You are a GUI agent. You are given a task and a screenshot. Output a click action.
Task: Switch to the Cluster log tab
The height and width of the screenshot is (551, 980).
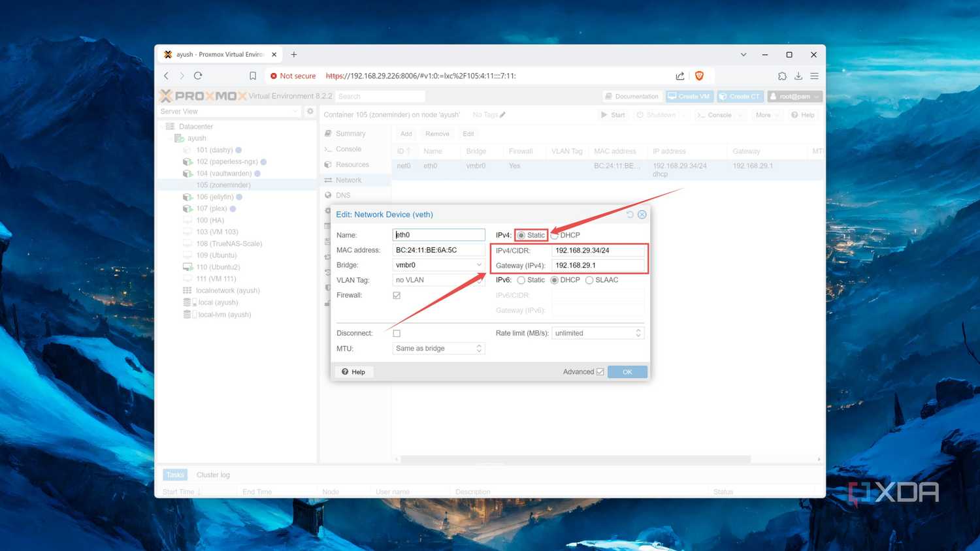tap(213, 475)
